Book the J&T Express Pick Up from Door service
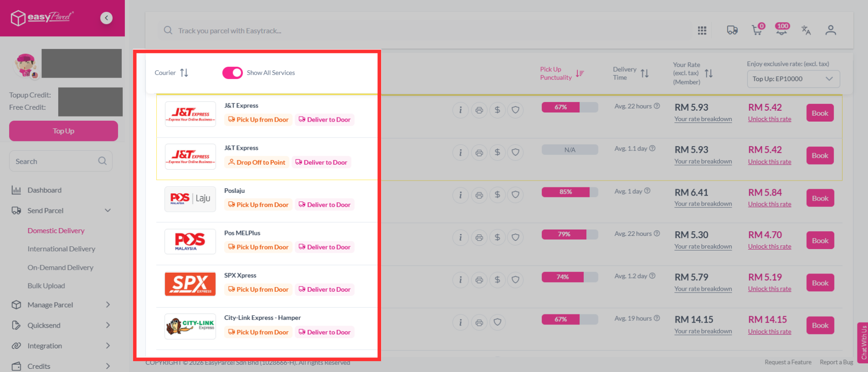This screenshot has height=372, width=868. tap(820, 113)
